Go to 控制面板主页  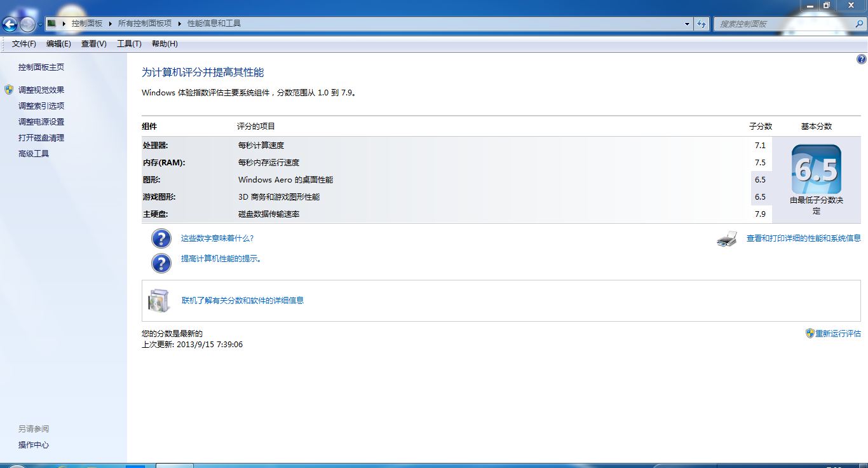pos(41,67)
